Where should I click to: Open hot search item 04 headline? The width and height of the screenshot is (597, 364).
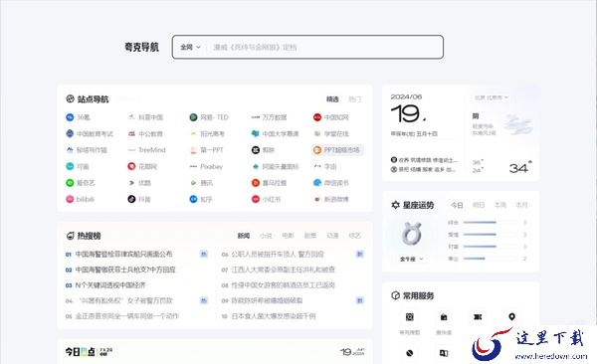click(x=125, y=300)
